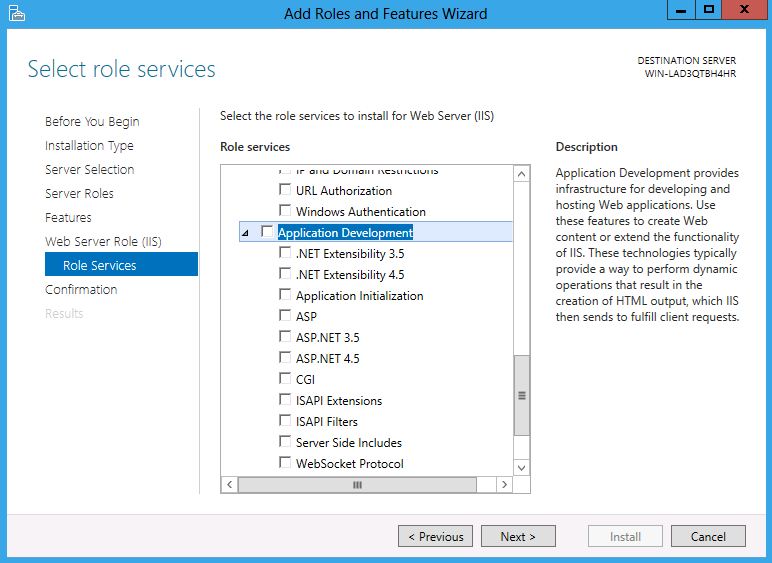
Task: Enable .NET Extensibility 3.5 checkbox
Action: (285, 252)
